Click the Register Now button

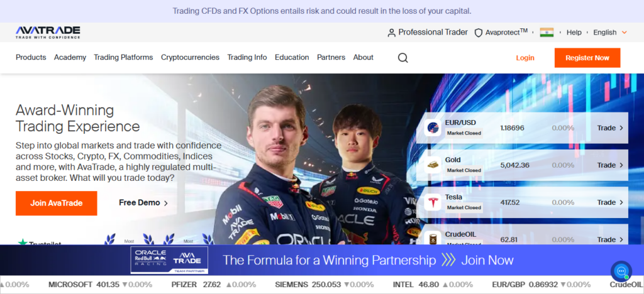(587, 58)
